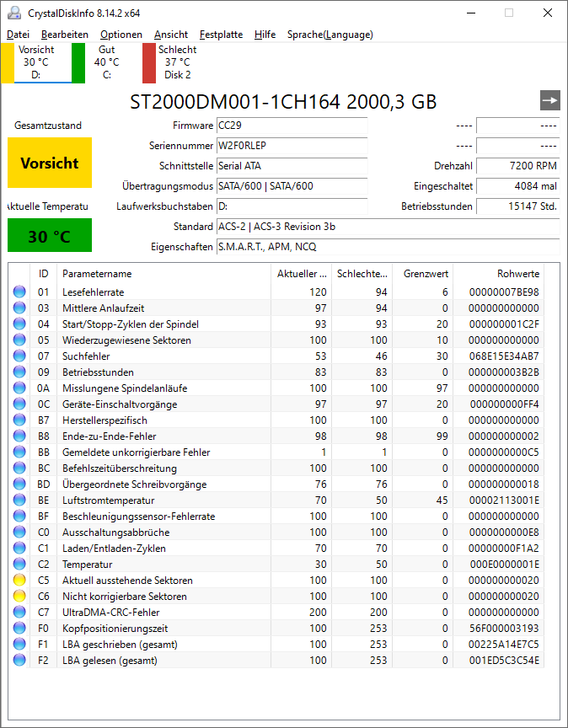Viewport: 568px width, 728px height.
Task: Click blue orb next to Betriebsstunden row 09
Action: (x=19, y=372)
